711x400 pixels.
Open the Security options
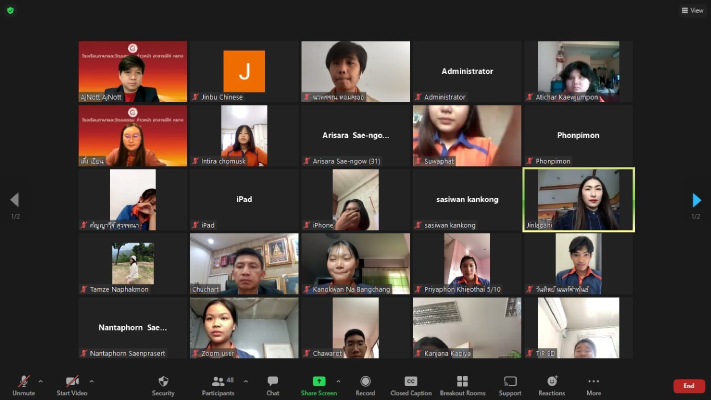point(163,385)
